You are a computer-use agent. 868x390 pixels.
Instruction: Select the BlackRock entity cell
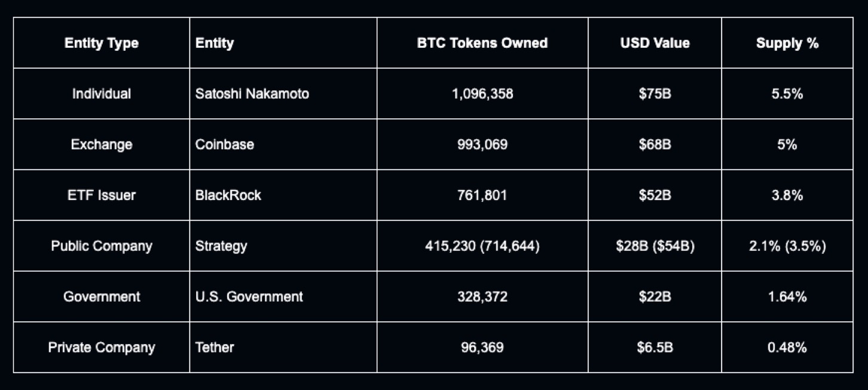[x=228, y=195]
